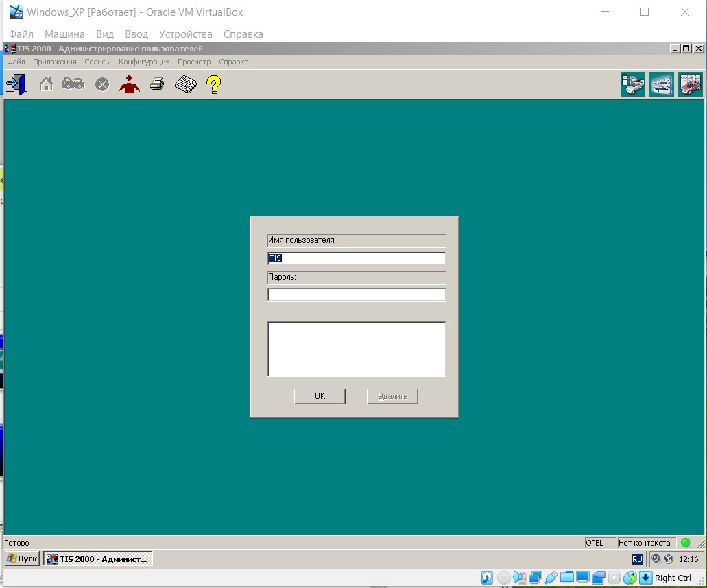This screenshot has height=588, width=707.
Task: Open TIS 2000 Справка menu
Action: tap(234, 62)
